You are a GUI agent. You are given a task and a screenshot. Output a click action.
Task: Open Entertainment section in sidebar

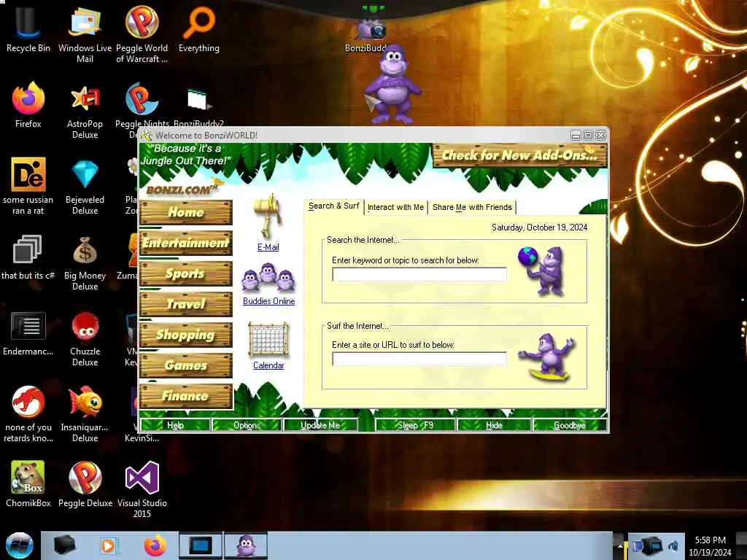pyautogui.click(x=186, y=243)
